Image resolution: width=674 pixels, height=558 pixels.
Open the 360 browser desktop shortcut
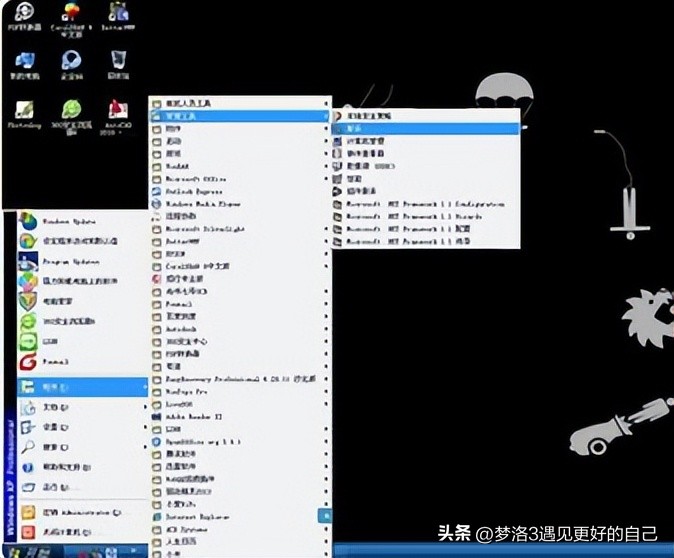(71, 117)
